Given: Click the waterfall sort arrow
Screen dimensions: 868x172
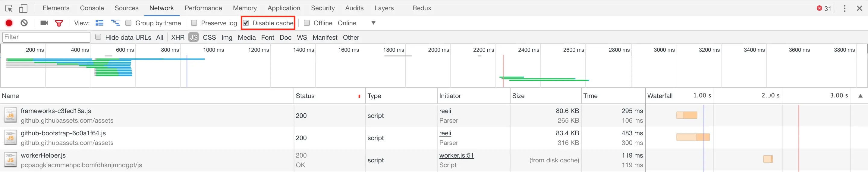Looking at the screenshot, I should tap(860, 96).
